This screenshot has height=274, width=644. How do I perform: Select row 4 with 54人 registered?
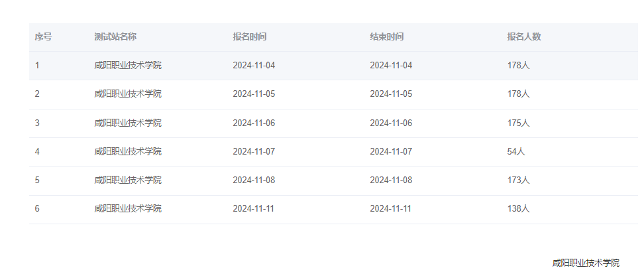tap(333, 152)
